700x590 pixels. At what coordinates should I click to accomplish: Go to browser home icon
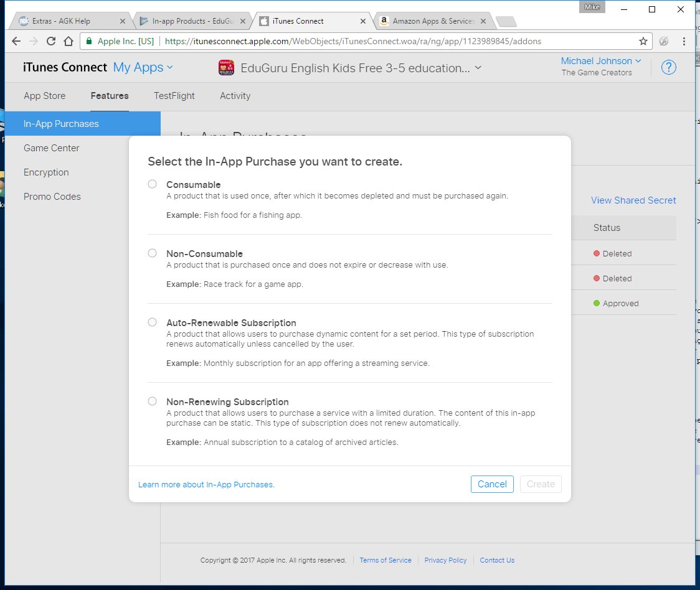coord(69,41)
